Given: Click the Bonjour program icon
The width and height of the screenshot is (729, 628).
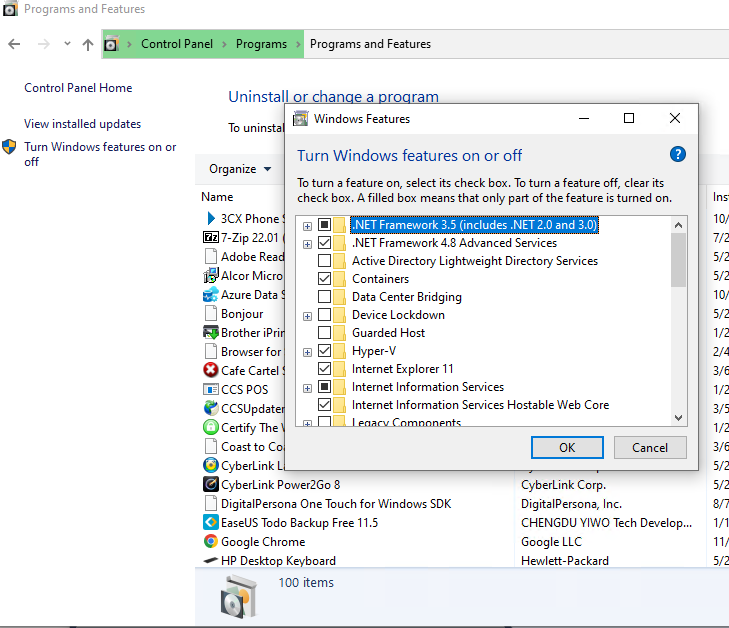Looking at the screenshot, I should pyautogui.click(x=211, y=313).
